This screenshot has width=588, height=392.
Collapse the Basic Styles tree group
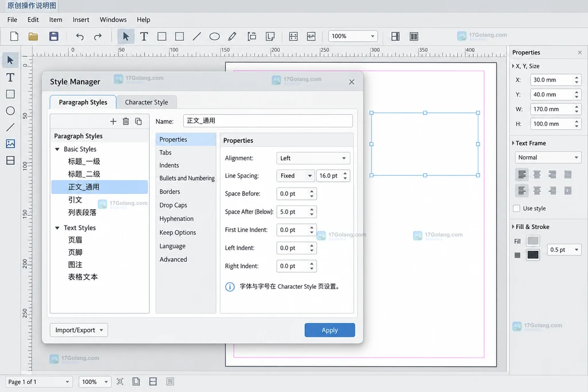57,149
